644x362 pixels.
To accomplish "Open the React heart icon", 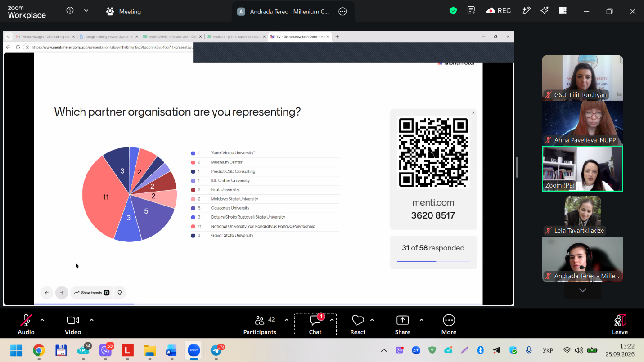I will point(358,324).
